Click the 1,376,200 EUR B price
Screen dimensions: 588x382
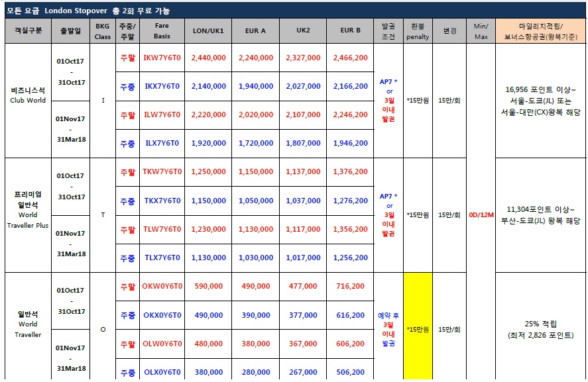(x=351, y=172)
